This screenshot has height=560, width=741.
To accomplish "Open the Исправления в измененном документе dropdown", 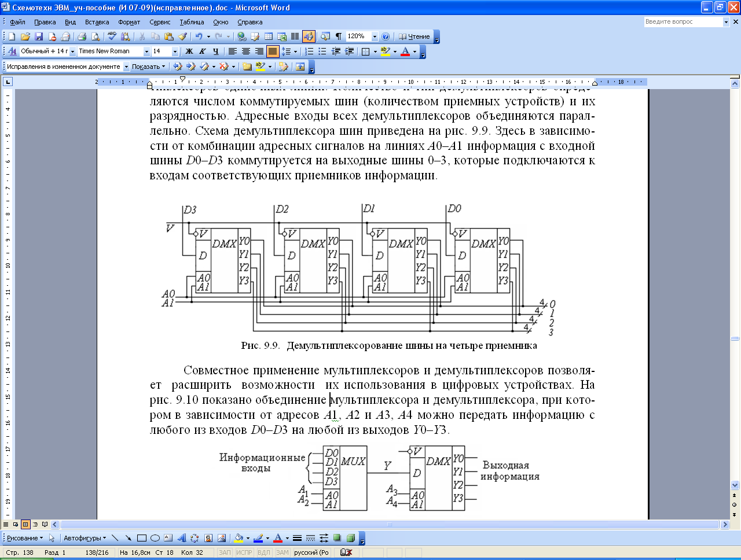I will click(x=126, y=67).
